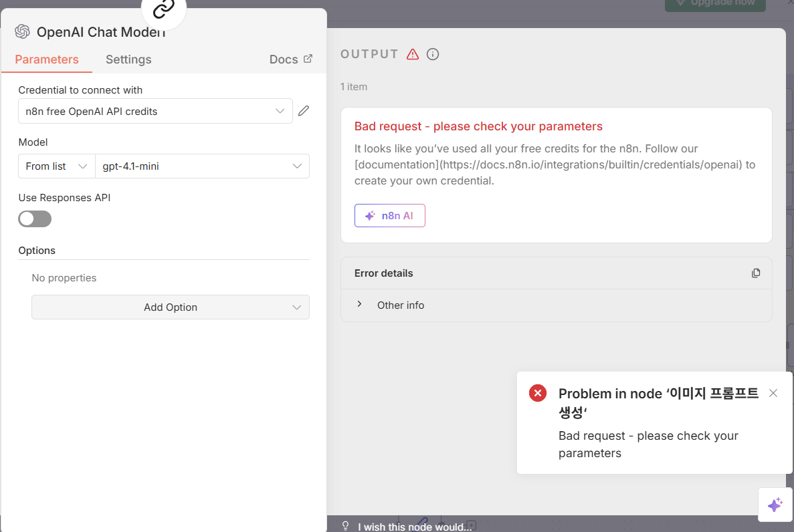Open the sparkle AI assistant button
Viewport: 794px width, 532px height.
coord(775,505)
